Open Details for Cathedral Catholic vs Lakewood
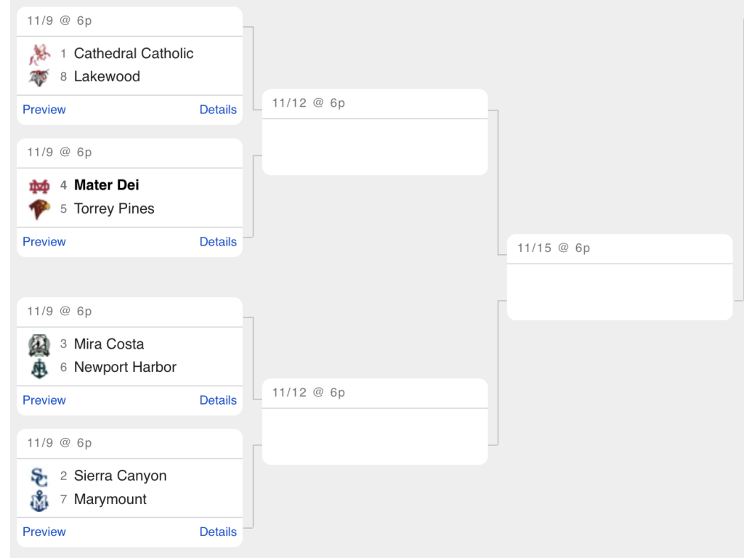This screenshot has height=560, width=744. pos(218,110)
